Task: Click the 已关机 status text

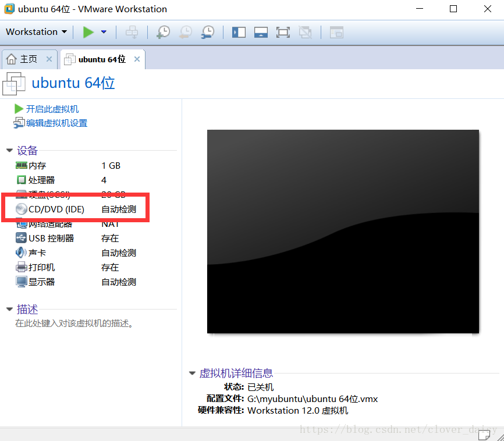Action: [261, 387]
